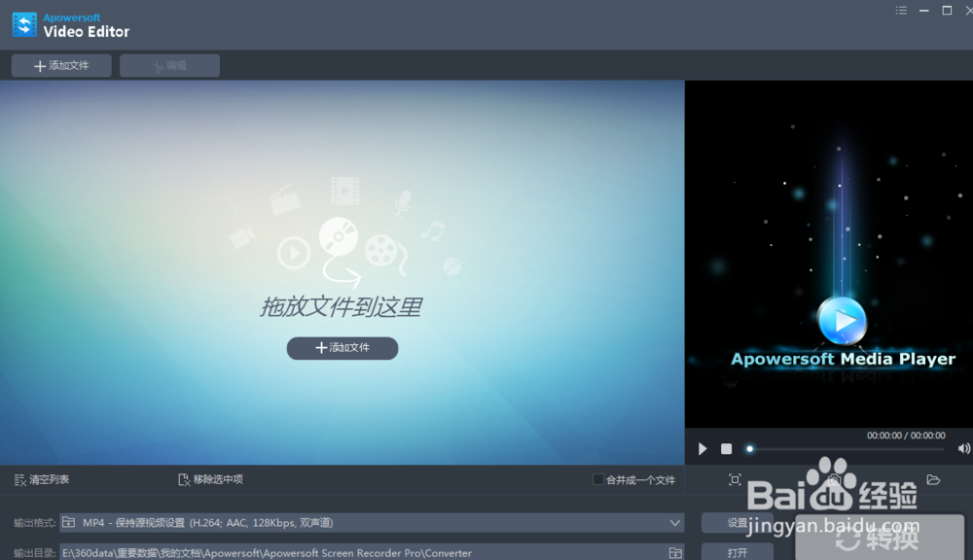This screenshot has width=973, height=560.
Task: Click the clear list (清空列表) icon
Action: pos(18,479)
